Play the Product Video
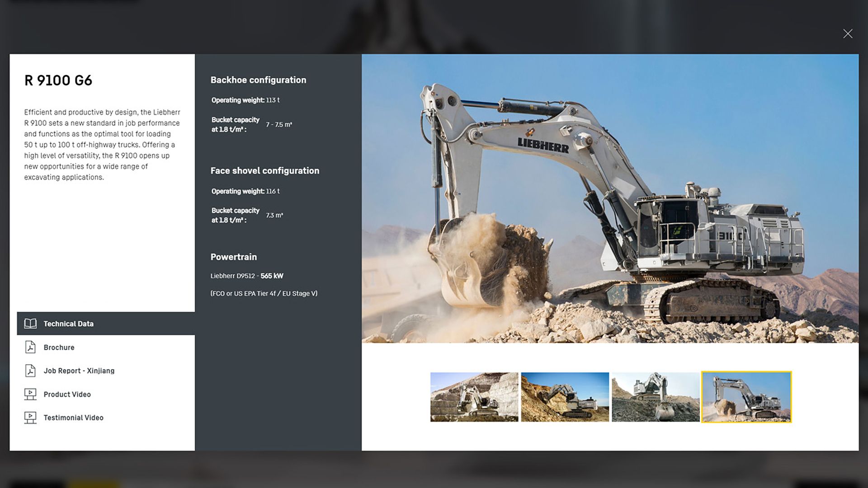868x488 pixels. (x=67, y=394)
